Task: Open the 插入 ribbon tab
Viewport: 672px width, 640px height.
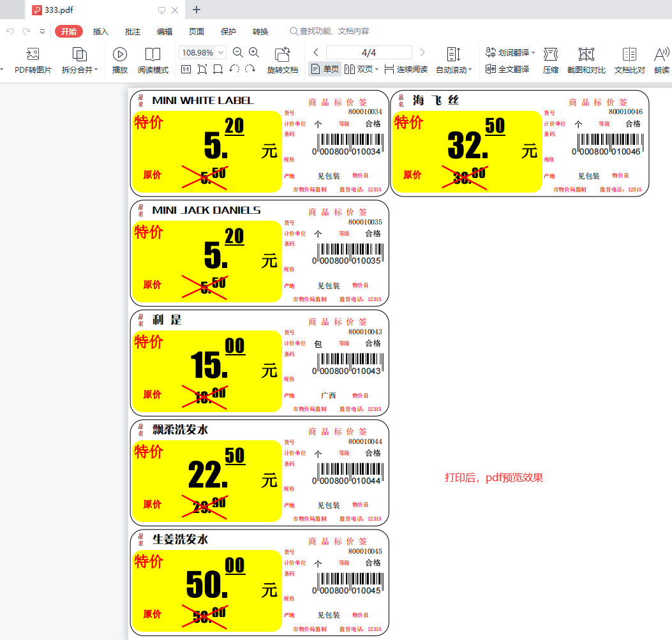Action: coord(100,31)
